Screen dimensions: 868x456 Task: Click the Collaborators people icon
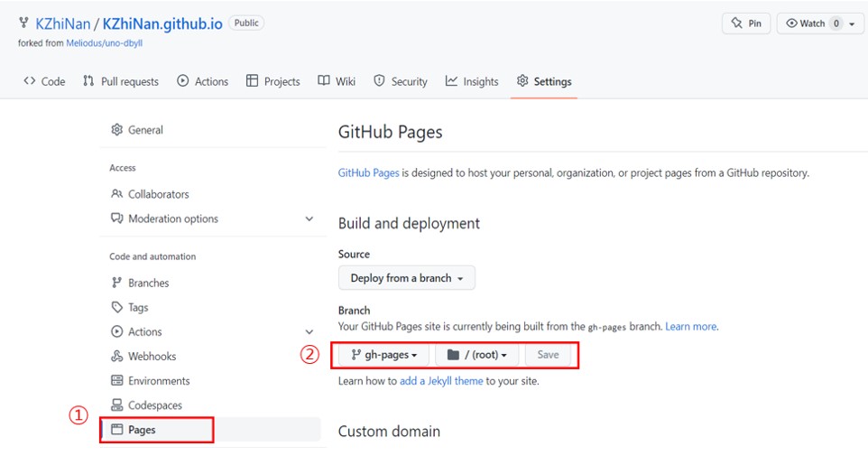click(116, 194)
